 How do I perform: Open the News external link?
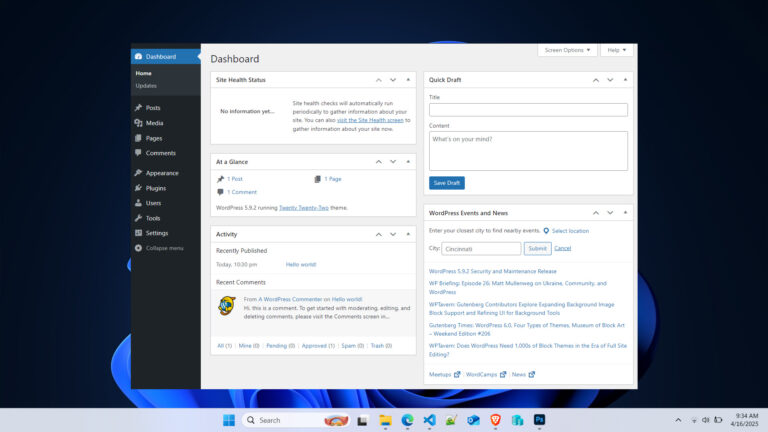click(523, 375)
